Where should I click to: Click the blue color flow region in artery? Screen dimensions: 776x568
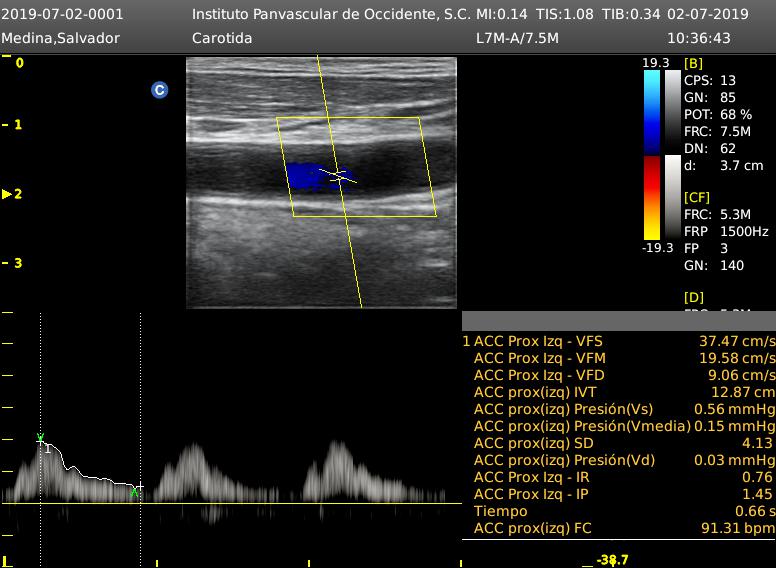click(x=317, y=177)
